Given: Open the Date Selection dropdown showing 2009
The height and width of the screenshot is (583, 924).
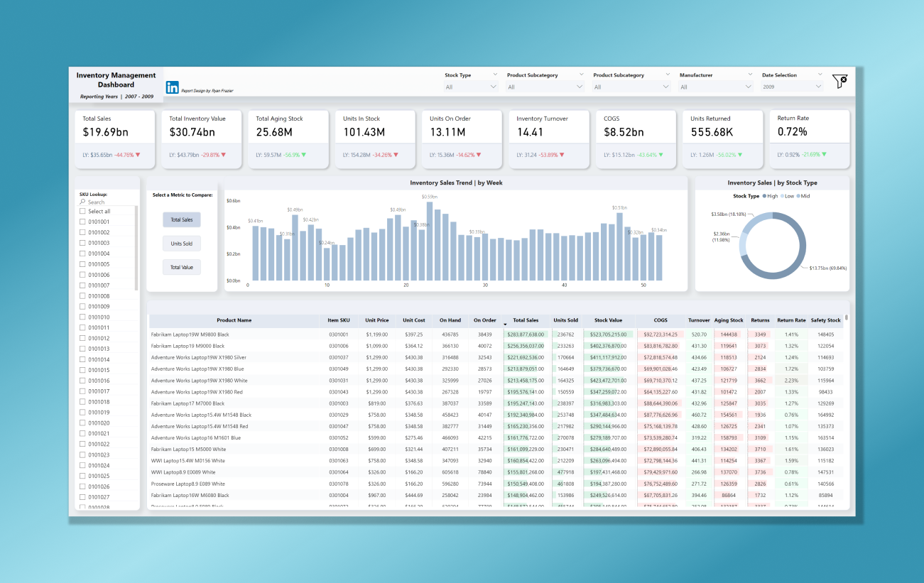Looking at the screenshot, I should point(792,87).
